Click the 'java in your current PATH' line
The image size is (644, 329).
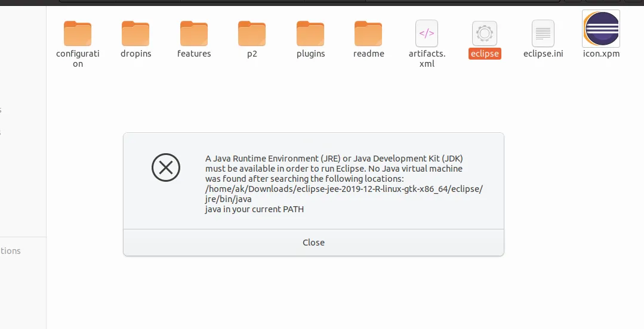pos(254,209)
